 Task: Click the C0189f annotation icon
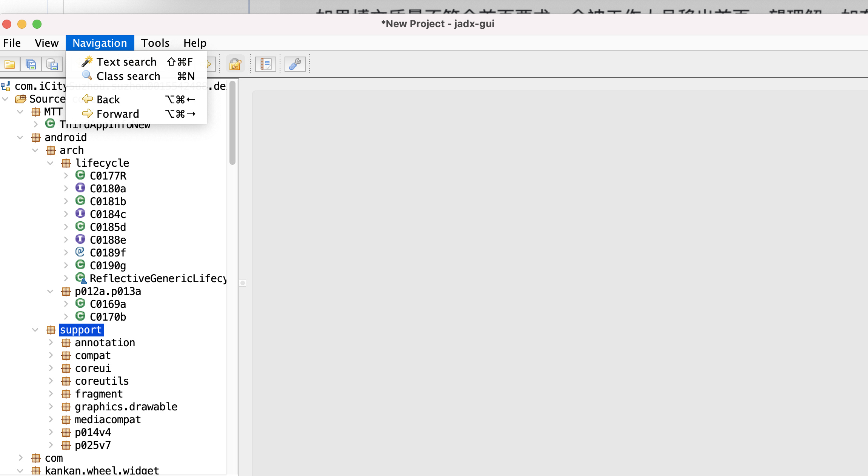pos(80,252)
